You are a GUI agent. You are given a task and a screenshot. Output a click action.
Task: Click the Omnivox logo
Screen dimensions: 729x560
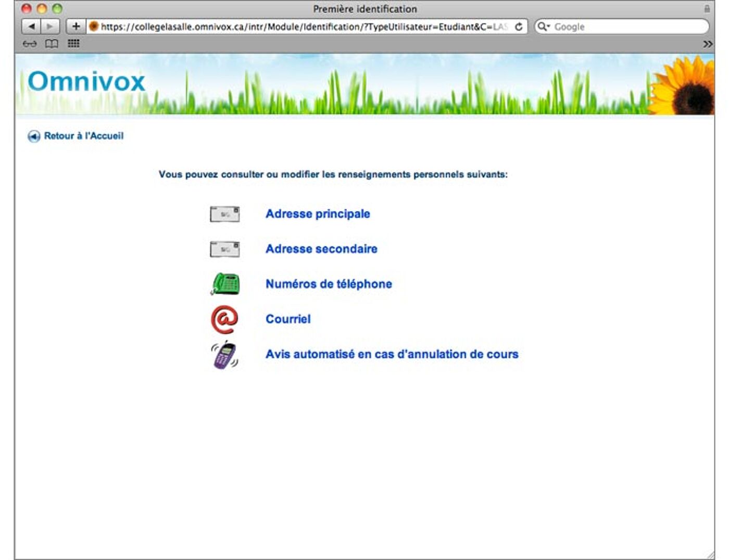[86, 81]
